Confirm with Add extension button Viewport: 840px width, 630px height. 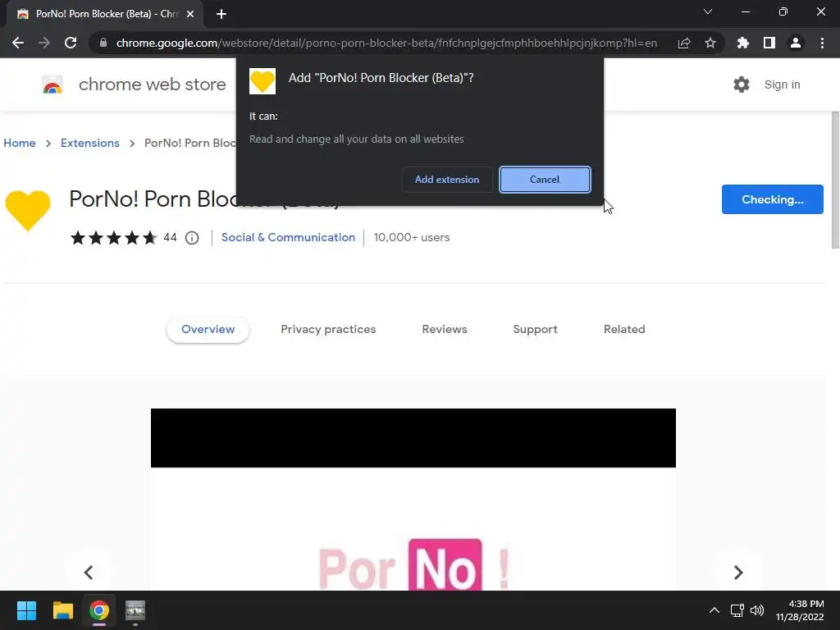[447, 180]
